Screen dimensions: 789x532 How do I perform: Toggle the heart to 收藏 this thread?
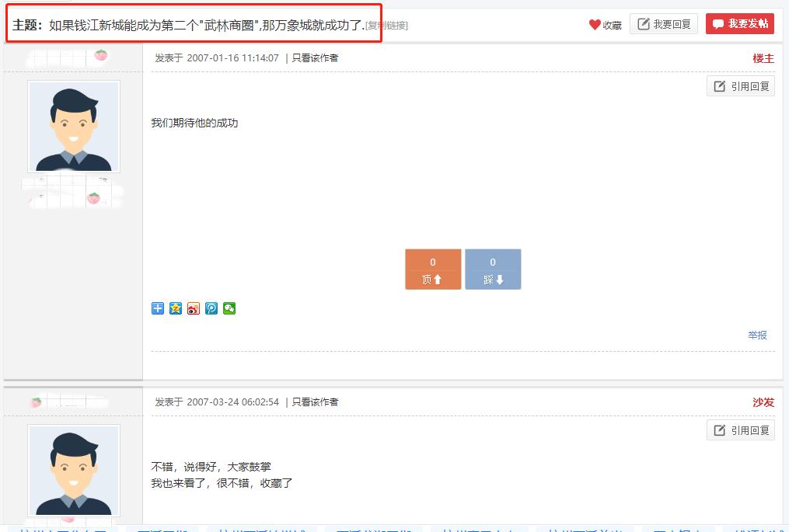(x=595, y=23)
